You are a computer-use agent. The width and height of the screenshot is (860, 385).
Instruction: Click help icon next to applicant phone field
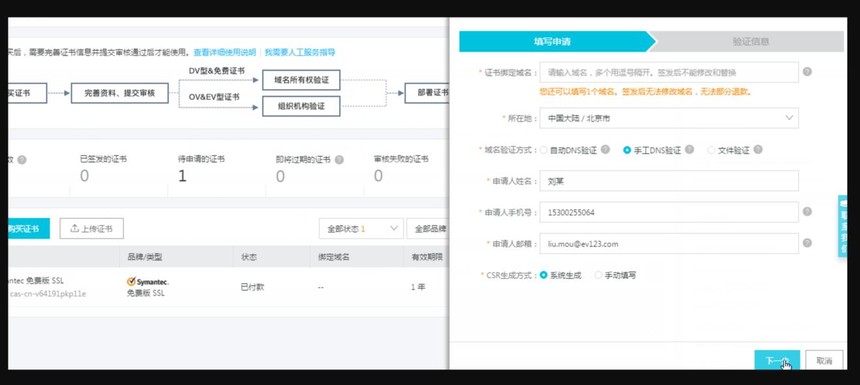(x=807, y=211)
